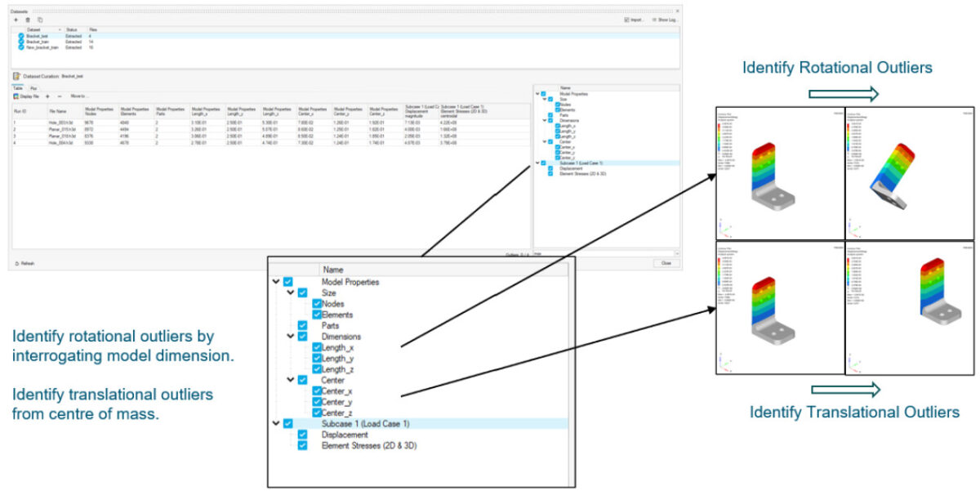
Task: Select the Bracket_train dataset row
Action: [39, 42]
